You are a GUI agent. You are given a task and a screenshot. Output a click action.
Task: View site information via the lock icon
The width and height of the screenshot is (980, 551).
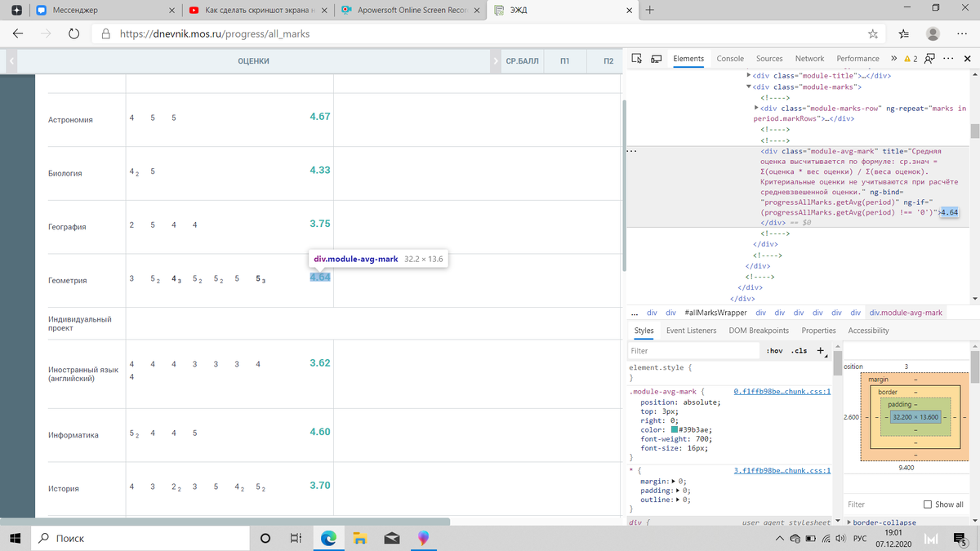click(x=105, y=34)
